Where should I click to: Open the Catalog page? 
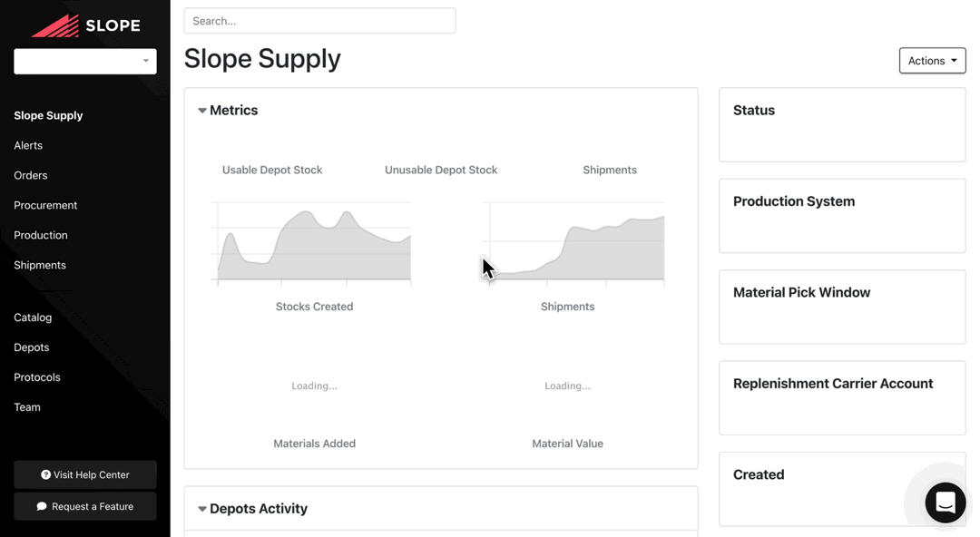(x=33, y=317)
